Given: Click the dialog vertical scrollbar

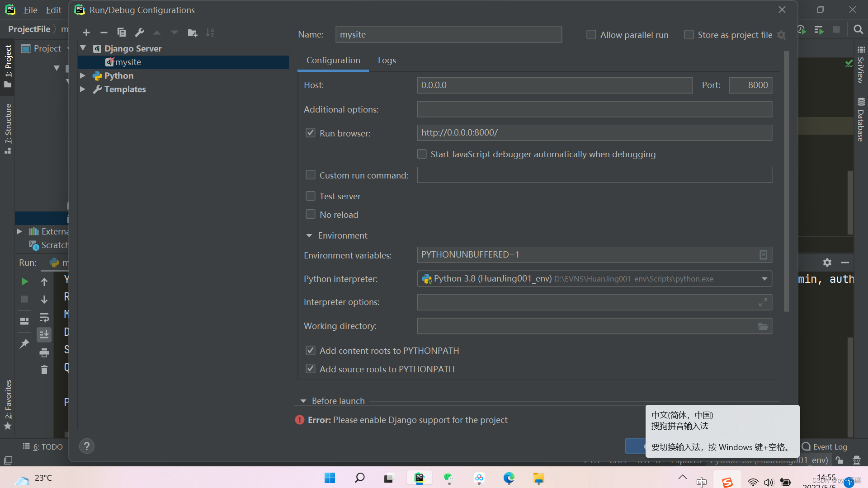Looking at the screenshot, I should pos(787,181).
